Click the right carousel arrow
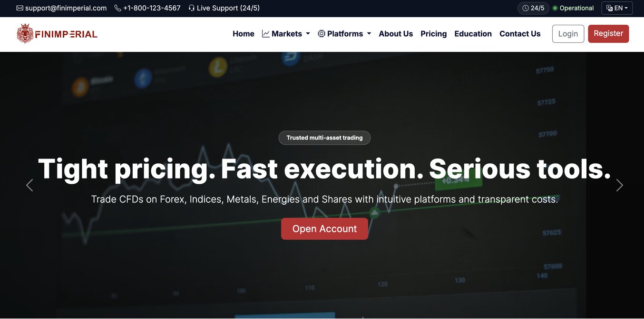The height and width of the screenshot is (319, 644). coord(619,185)
